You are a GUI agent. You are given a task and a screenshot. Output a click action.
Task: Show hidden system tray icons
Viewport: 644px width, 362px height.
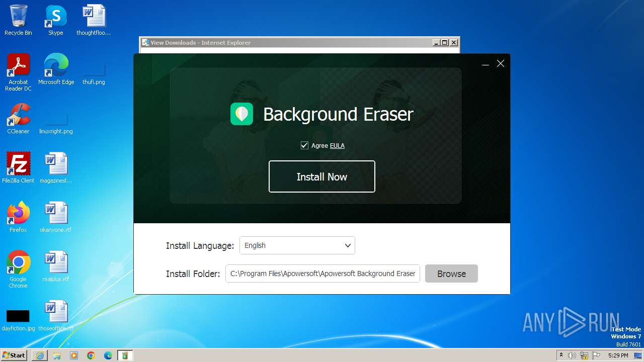click(561, 355)
